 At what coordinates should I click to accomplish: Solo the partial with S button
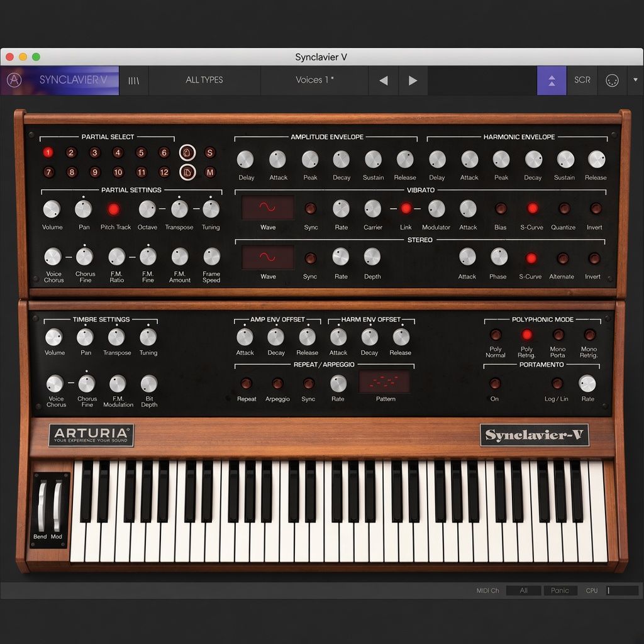point(210,153)
